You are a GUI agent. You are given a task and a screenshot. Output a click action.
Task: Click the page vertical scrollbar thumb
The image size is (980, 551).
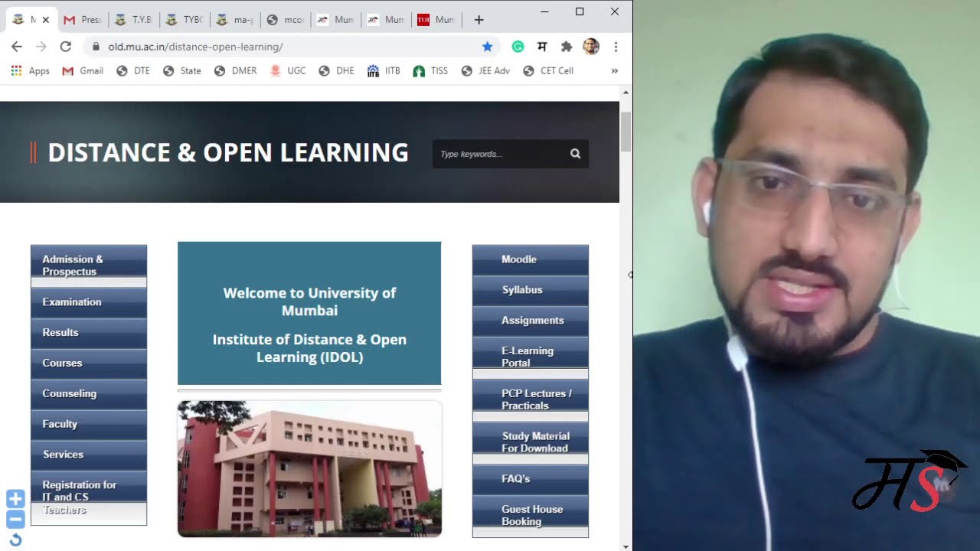[x=626, y=132]
